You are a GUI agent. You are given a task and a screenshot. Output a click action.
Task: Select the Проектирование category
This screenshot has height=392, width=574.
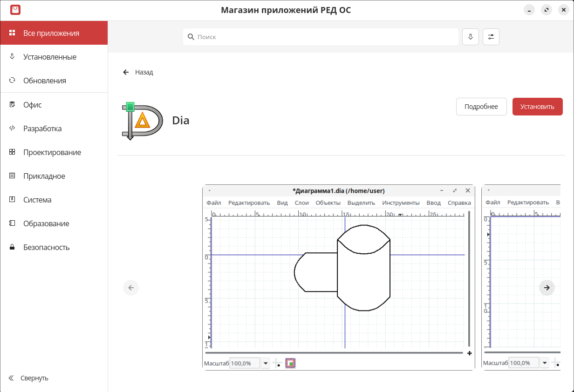point(52,152)
